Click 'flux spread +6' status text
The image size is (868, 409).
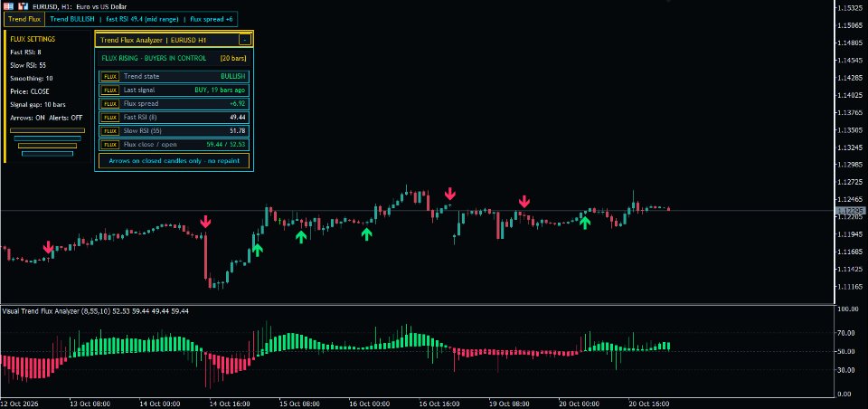212,19
